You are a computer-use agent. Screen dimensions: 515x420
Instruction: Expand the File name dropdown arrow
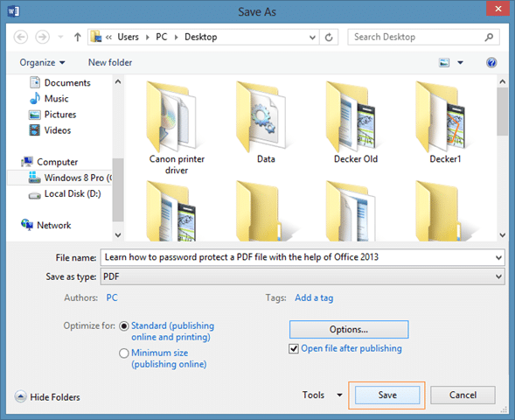click(498, 257)
